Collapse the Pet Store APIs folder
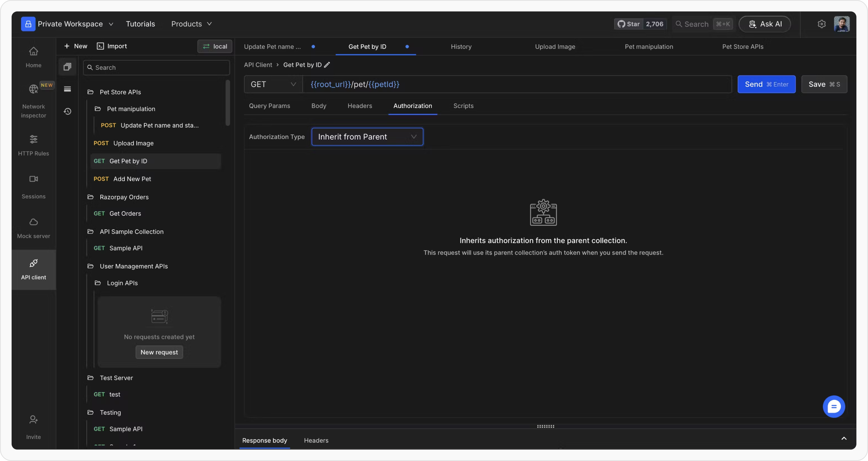The width and height of the screenshot is (868, 461). click(x=91, y=92)
